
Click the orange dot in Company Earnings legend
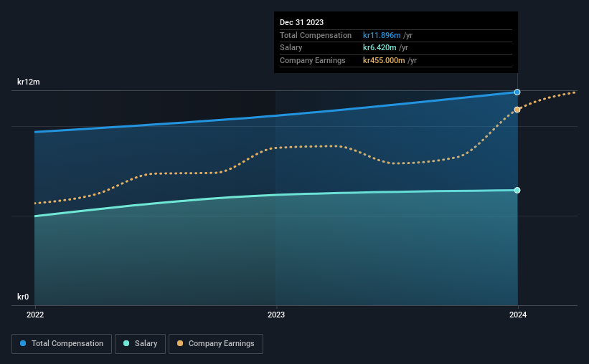coord(180,343)
